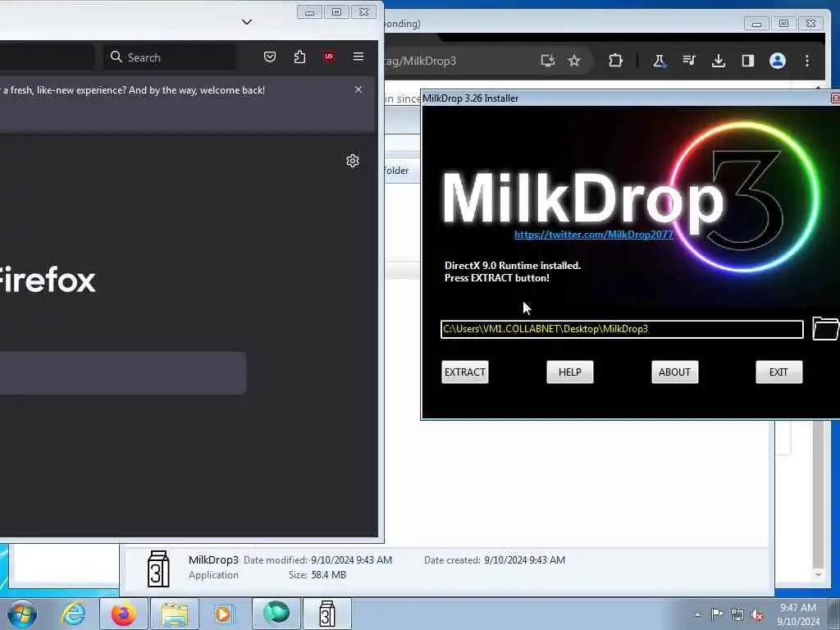Open Windows Media Player taskbar icon
The height and width of the screenshot is (630, 840).
223,614
